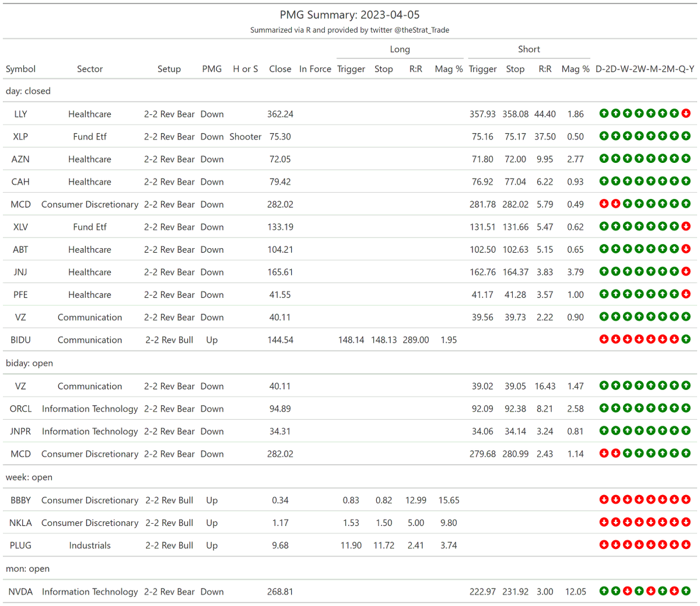Click NVDA's close price 268.81
The height and width of the screenshot is (606, 700).
point(280,591)
